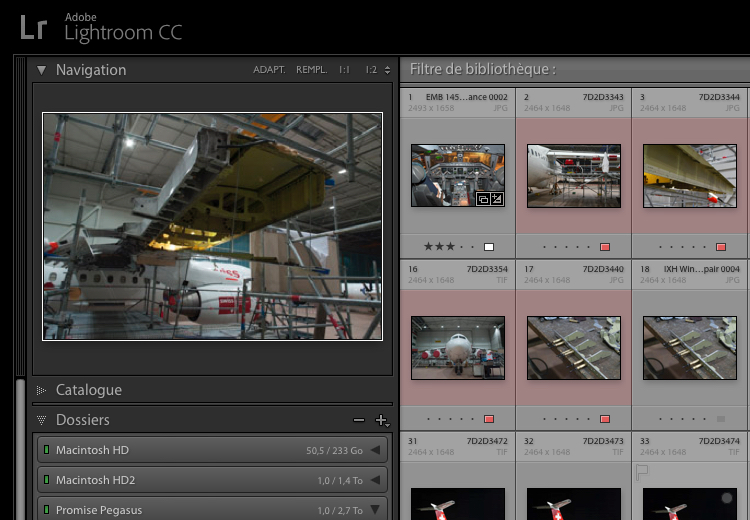Expand the Catalogue panel
750x520 pixels.
pyautogui.click(x=42, y=390)
